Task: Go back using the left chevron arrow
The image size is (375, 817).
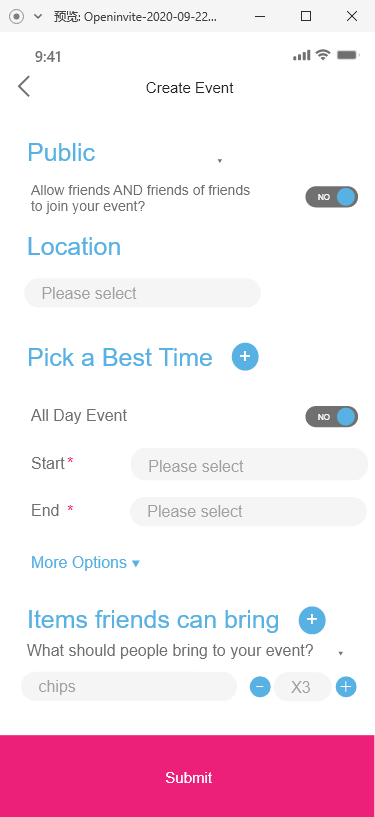Action: coord(24,86)
